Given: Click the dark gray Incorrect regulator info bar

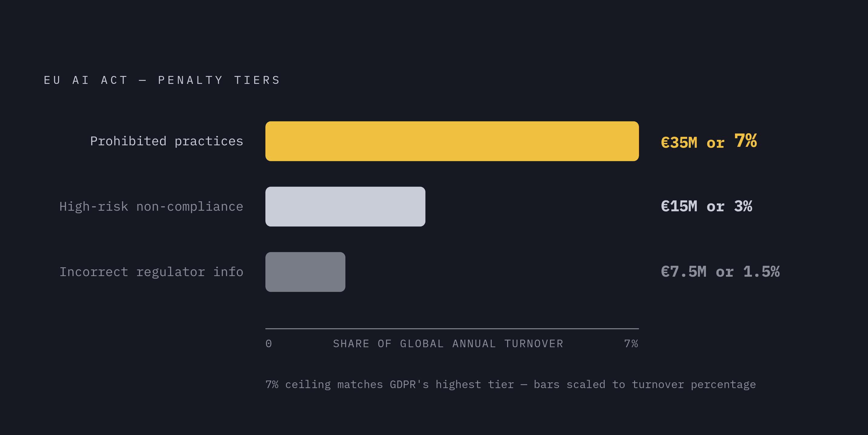Looking at the screenshot, I should click(x=305, y=272).
